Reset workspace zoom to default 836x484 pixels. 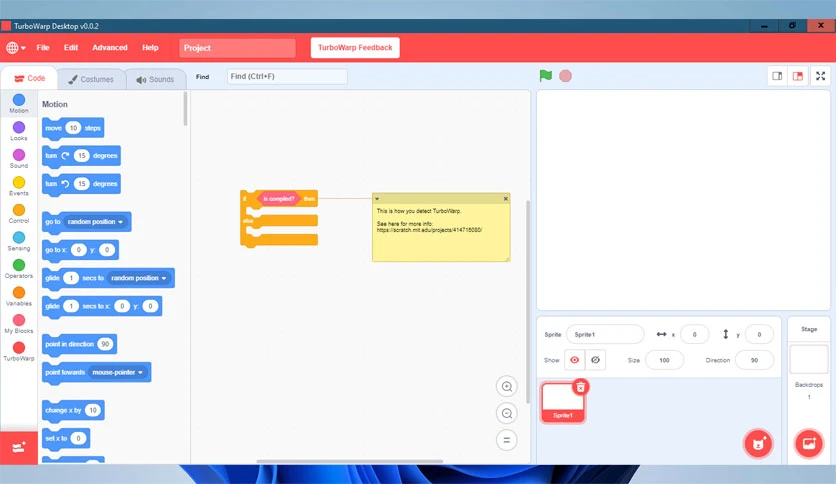(x=507, y=440)
